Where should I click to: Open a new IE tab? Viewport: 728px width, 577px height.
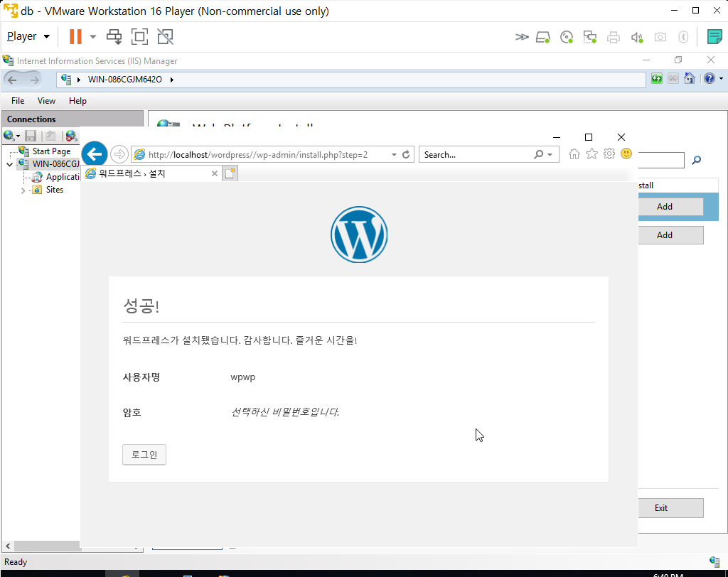click(230, 173)
